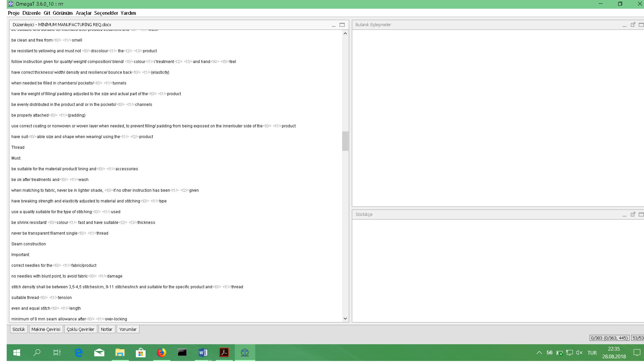644x362 pixels.
Task: Switch to the Sözlük tab
Action: 19,329
